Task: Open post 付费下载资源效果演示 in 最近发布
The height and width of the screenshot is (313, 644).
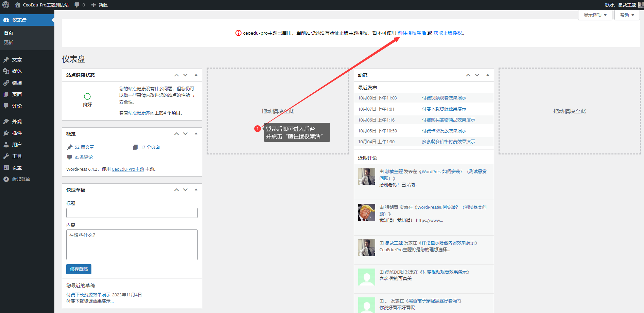Action: pos(444,109)
